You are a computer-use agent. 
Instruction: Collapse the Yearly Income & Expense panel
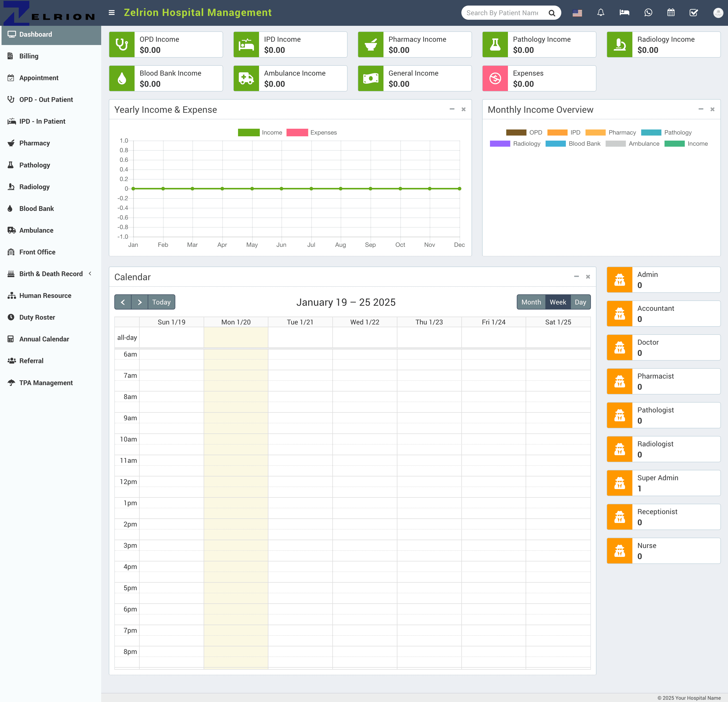pyautogui.click(x=452, y=109)
